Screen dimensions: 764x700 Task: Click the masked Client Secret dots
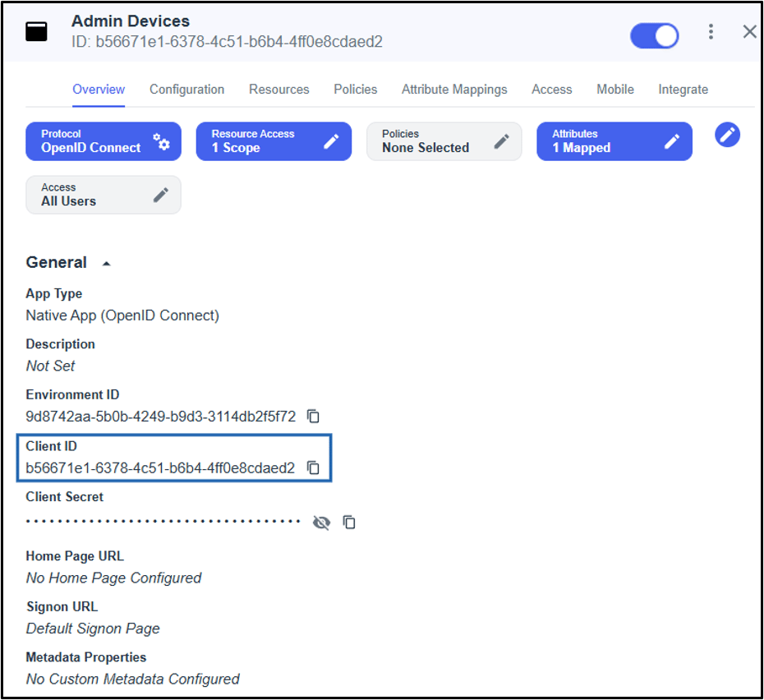[x=163, y=522]
